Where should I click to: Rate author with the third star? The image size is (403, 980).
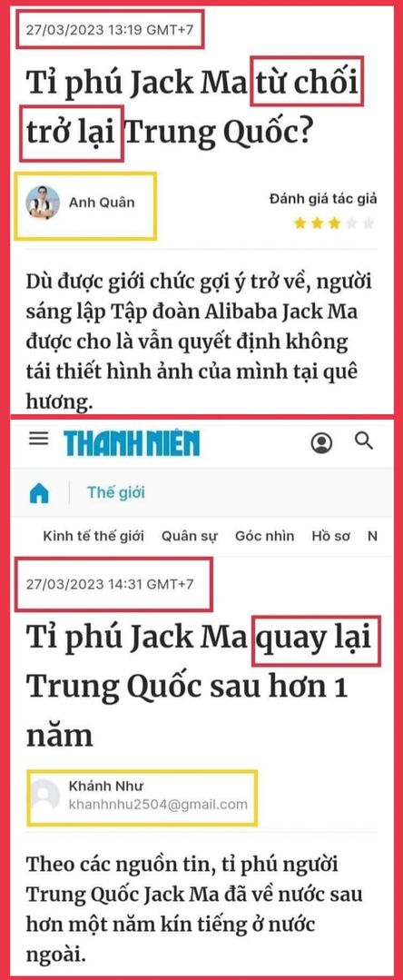[335, 223]
